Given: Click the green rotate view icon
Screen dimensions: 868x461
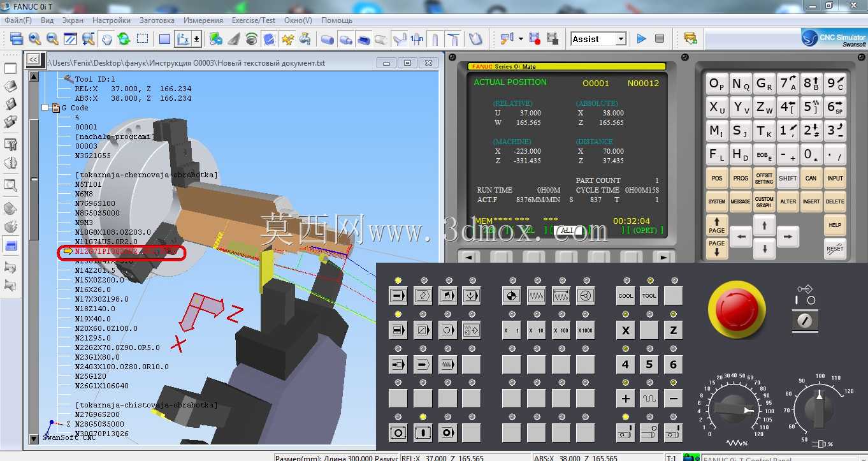Looking at the screenshot, I should pos(124,39).
